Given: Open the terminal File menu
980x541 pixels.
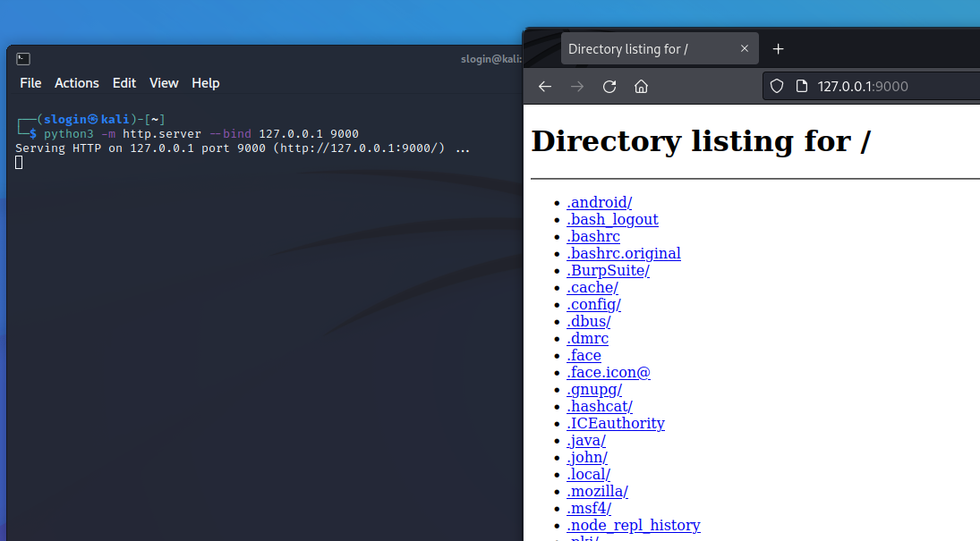Looking at the screenshot, I should point(30,83).
